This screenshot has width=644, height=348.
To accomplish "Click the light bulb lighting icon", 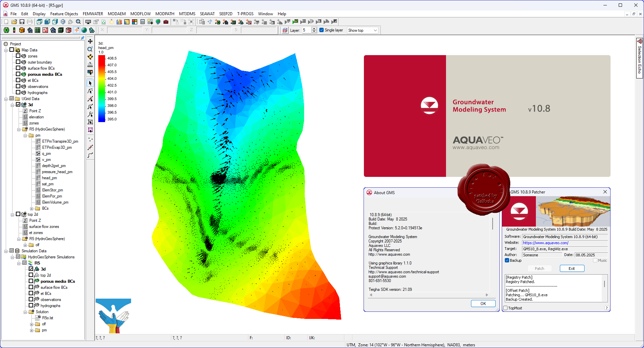I will (x=111, y=22).
